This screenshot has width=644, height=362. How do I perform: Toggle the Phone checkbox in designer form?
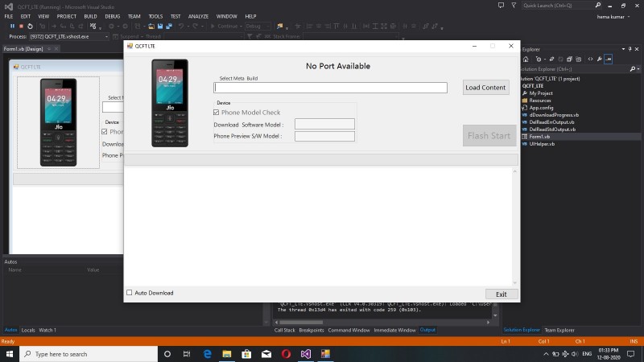(105, 132)
